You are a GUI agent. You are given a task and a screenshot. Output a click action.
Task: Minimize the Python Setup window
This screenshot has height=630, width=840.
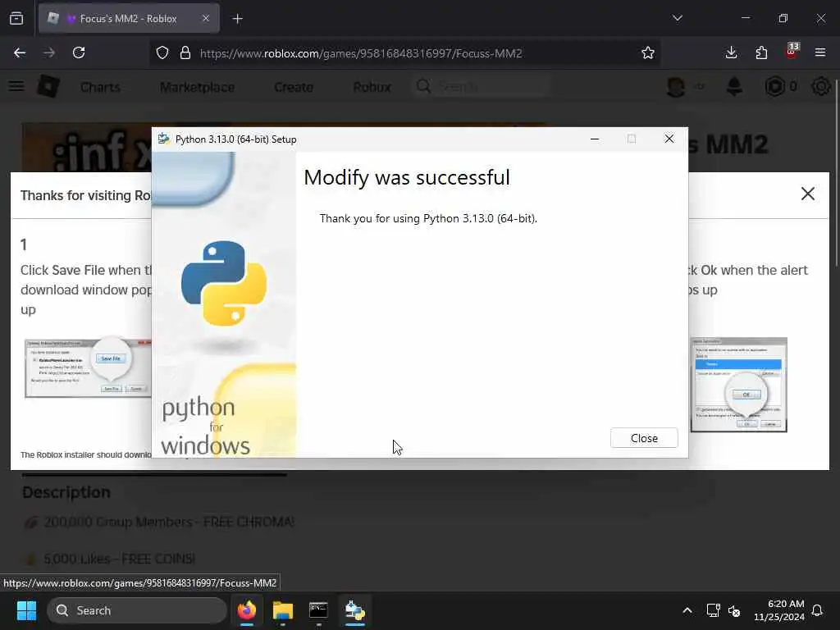pos(595,139)
